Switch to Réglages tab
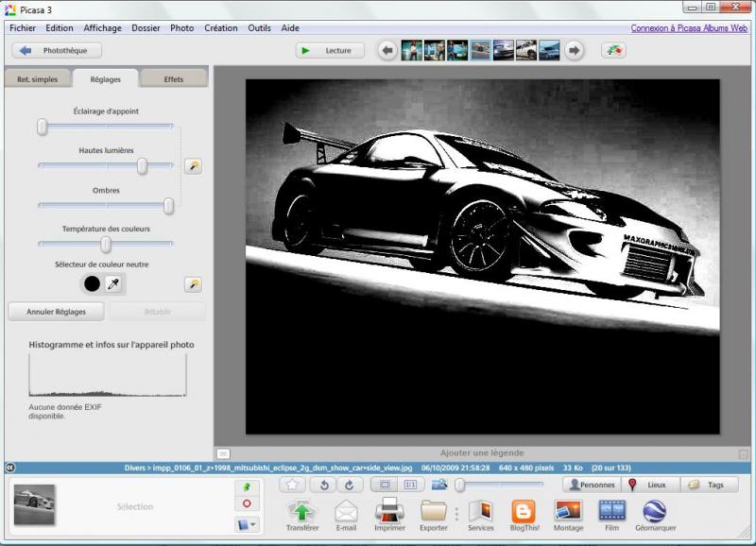This screenshot has width=756, height=546. [x=105, y=79]
